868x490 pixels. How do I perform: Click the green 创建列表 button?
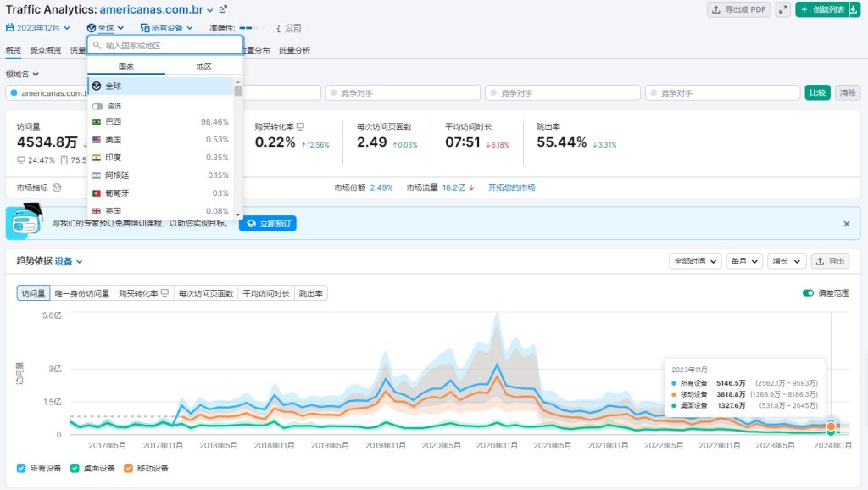pos(822,9)
